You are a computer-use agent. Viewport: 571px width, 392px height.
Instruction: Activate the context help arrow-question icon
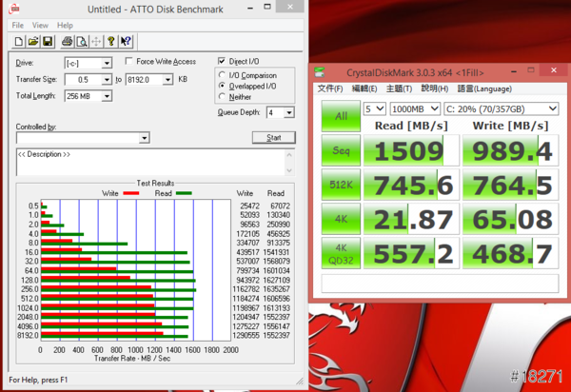[x=127, y=41]
